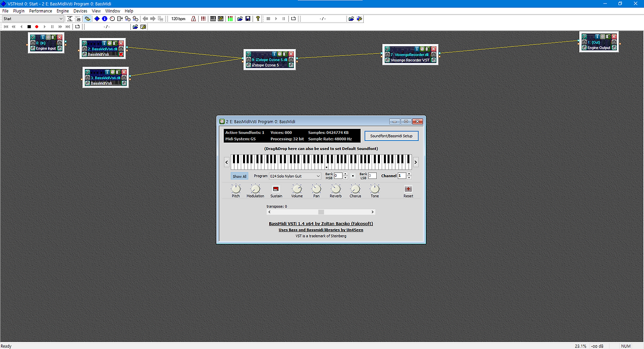Click the transpose slider track
Image resolution: width=644 pixels, height=349 pixels.
pyautogui.click(x=321, y=212)
